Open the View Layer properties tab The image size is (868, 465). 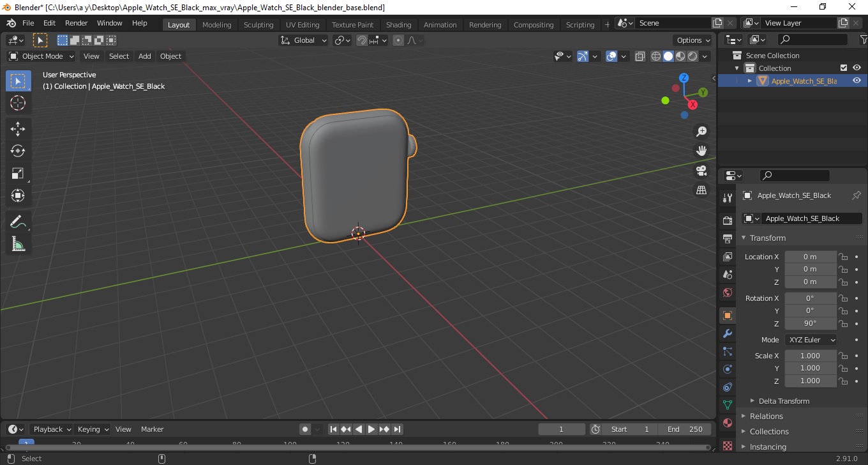[727, 257]
